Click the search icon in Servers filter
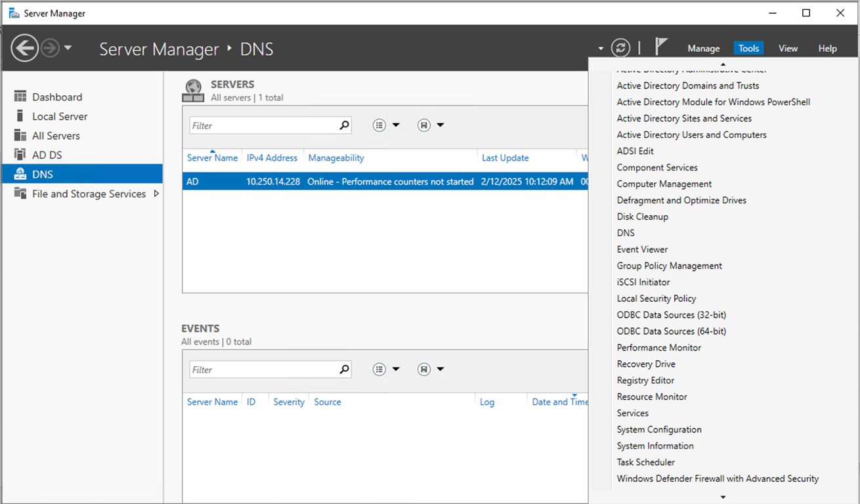The height and width of the screenshot is (504, 860). click(x=344, y=125)
